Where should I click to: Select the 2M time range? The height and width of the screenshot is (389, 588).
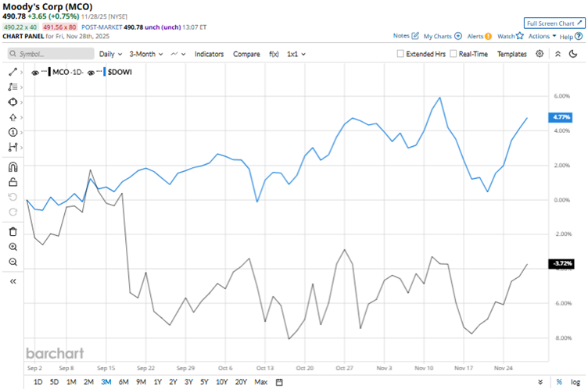(88, 382)
